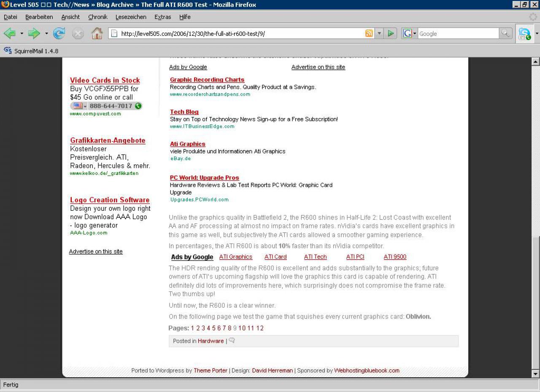Visit the David Herreman footer link
The width and height of the screenshot is (540, 392).
[x=273, y=371]
